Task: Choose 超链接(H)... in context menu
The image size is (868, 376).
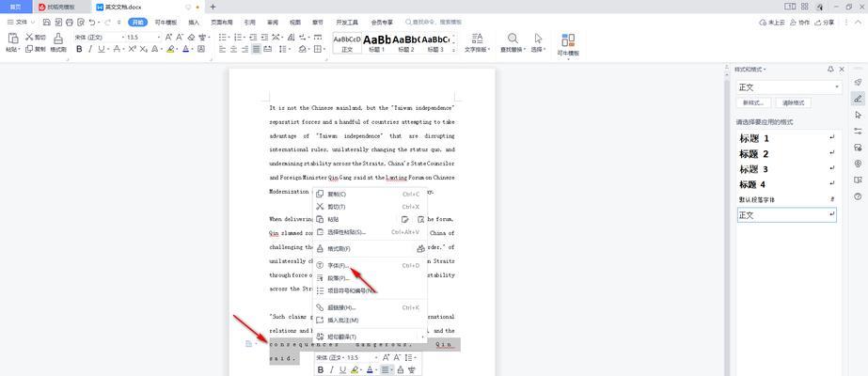Action: tap(370, 307)
